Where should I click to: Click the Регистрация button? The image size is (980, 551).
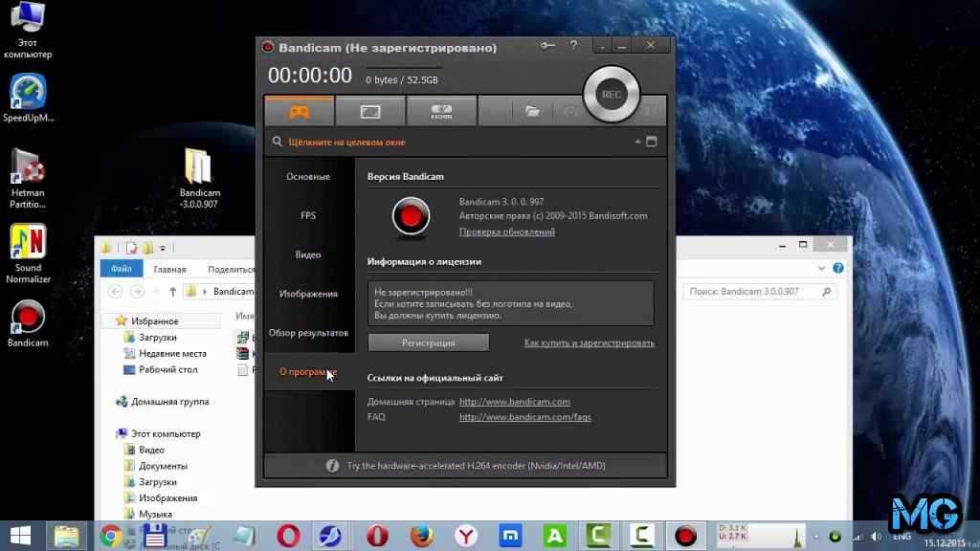coord(428,342)
